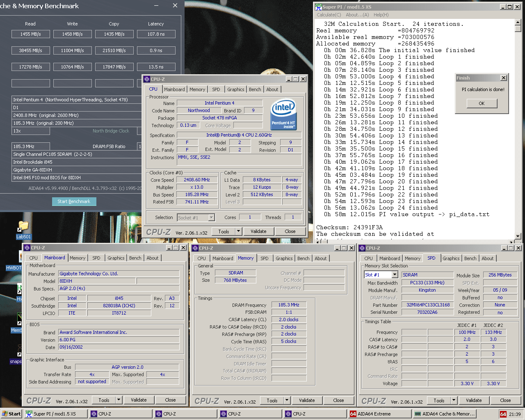Click the Core Speed value 2408.60 MHz
This screenshot has height=420, width=525.
pyautogui.click(x=197, y=180)
